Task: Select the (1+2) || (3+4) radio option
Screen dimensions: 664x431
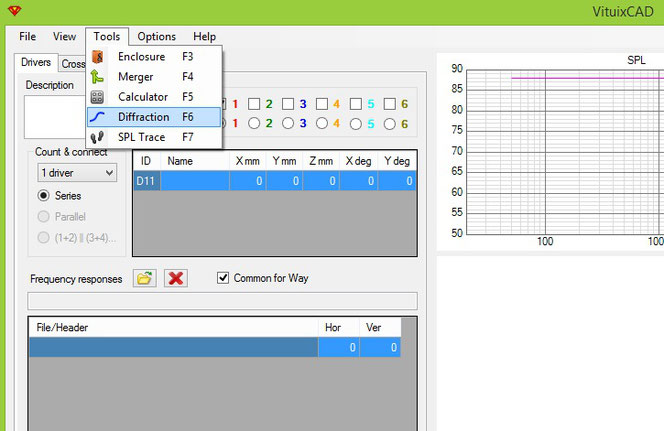Action: pyautogui.click(x=43, y=238)
